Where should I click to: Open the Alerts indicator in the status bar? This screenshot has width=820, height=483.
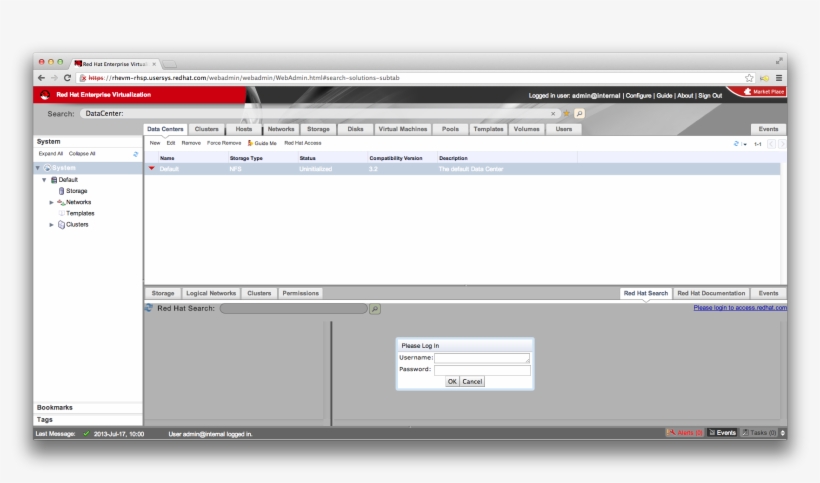(685, 433)
